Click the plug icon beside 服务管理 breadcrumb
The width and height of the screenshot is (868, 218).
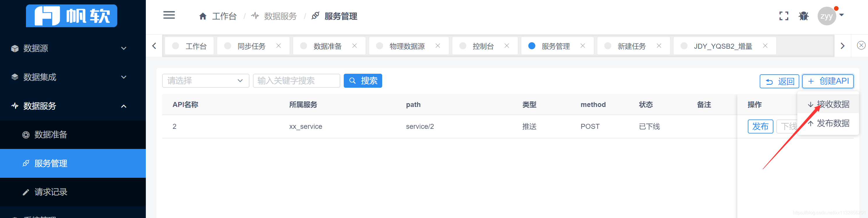[316, 15]
